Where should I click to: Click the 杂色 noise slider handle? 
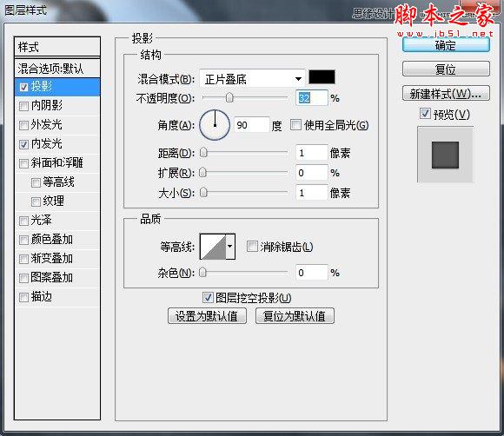[x=202, y=273]
